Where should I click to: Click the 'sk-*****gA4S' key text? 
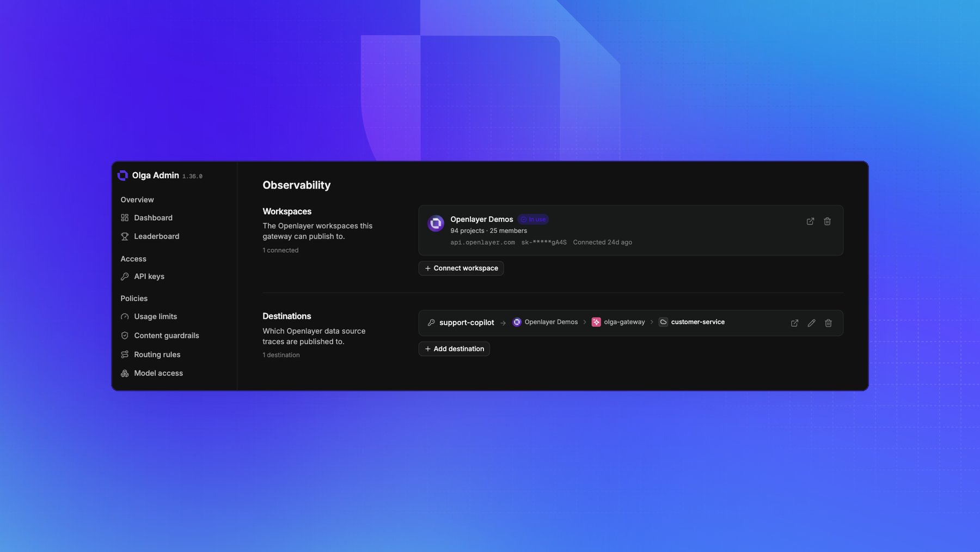tap(544, 242)
